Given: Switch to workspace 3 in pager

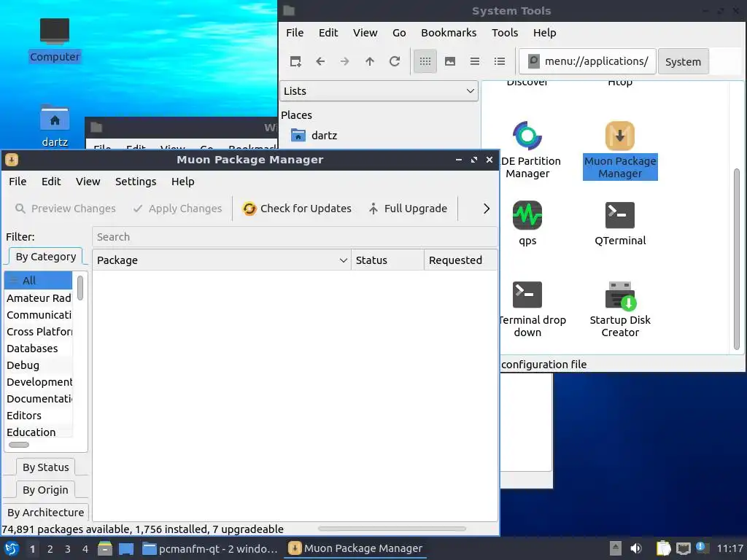Looking at the screenshot, I should (x=68, y=549).
